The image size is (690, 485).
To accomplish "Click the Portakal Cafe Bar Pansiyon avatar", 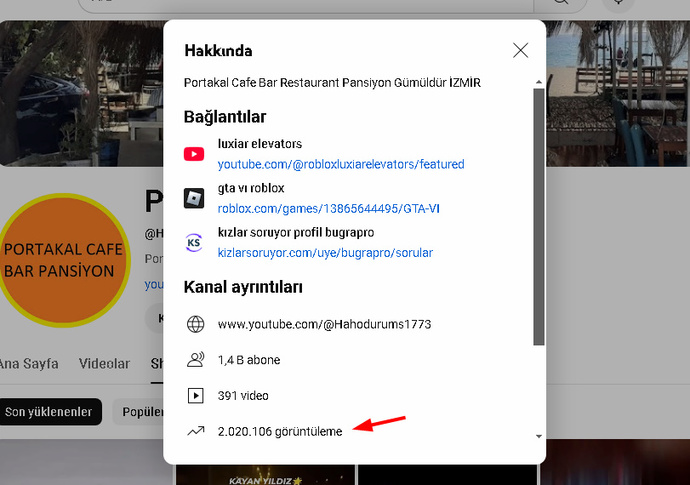I will pos(64,260).
